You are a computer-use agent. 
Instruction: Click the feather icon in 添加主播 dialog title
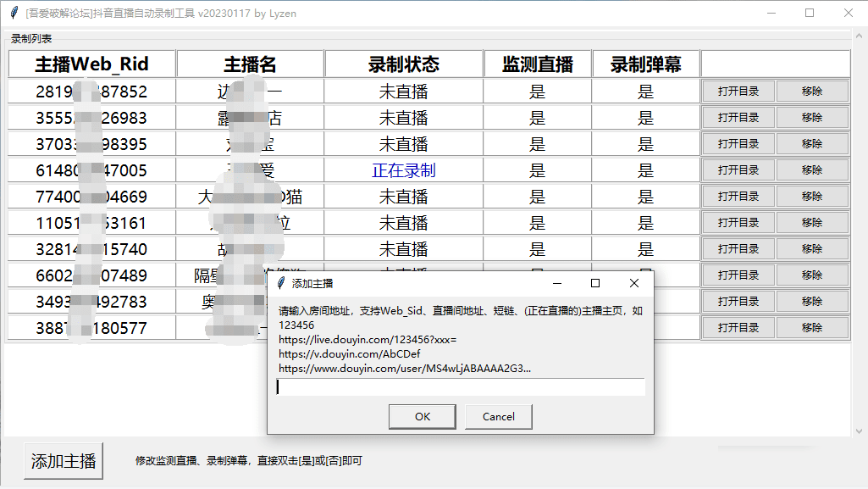(x=281, y=283)
